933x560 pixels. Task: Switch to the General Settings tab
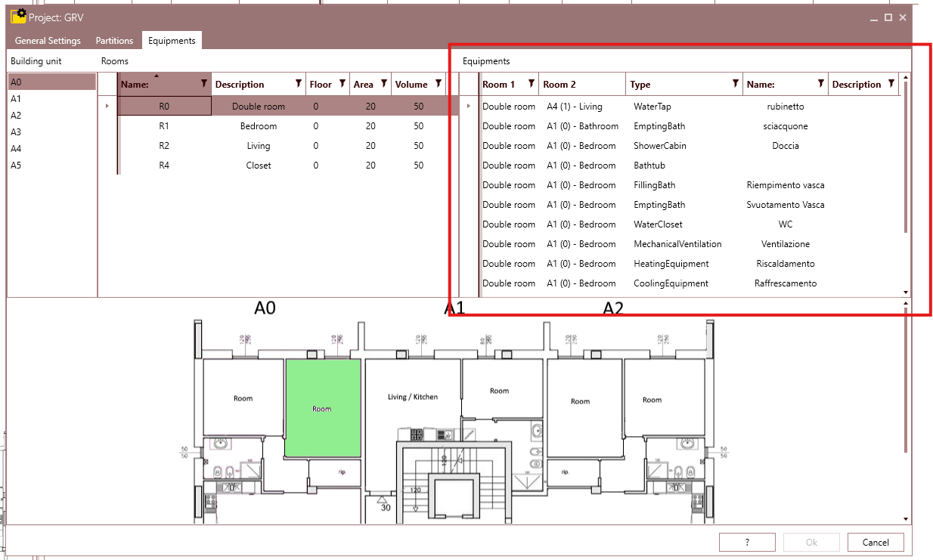[x=48, y=41]
